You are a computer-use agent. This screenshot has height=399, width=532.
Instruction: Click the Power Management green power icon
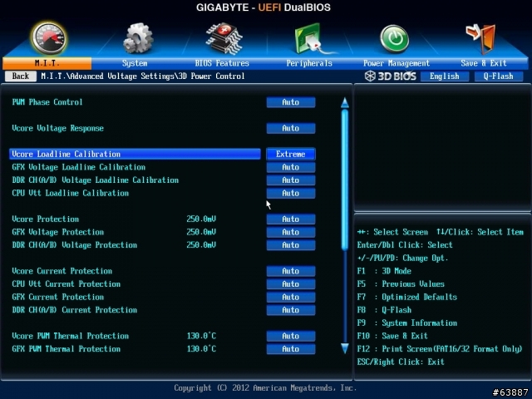pos(394,39)
